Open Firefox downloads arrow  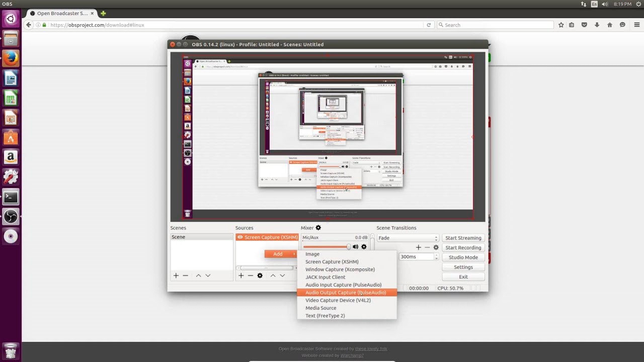pyautogui.click(x=597, y=25)
